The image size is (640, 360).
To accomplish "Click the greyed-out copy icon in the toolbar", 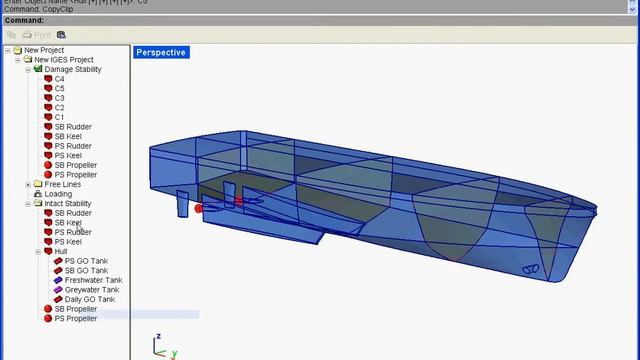I will (11, 35).
